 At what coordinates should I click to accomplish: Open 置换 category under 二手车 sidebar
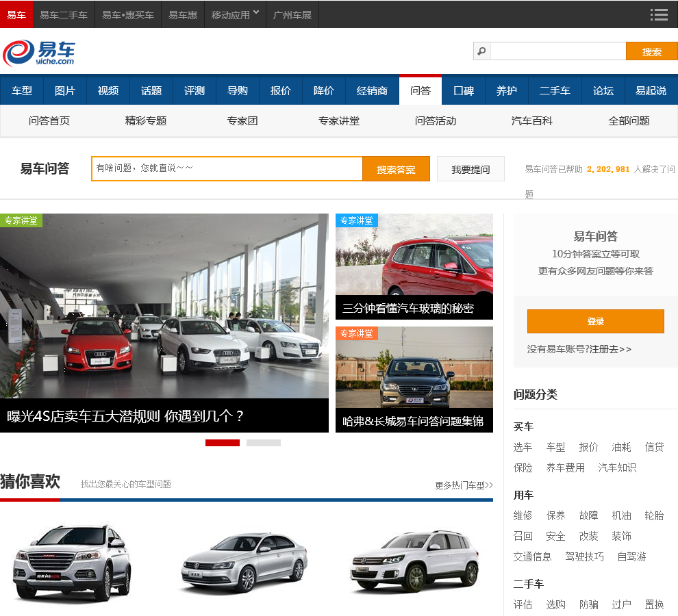coord(654,605)
